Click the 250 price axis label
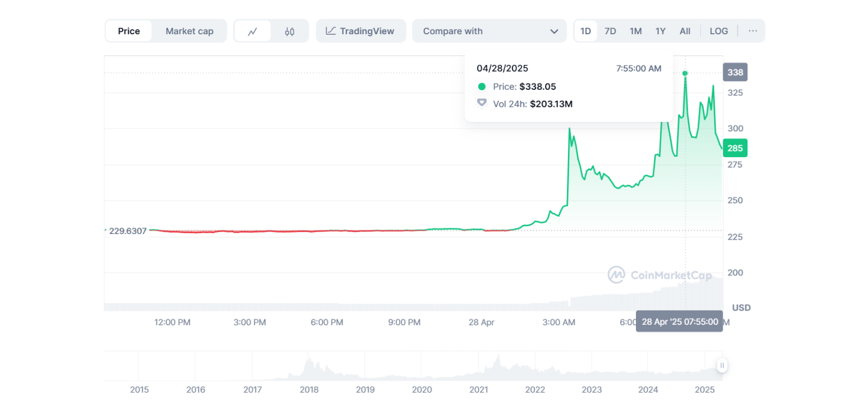 [735, 200]
